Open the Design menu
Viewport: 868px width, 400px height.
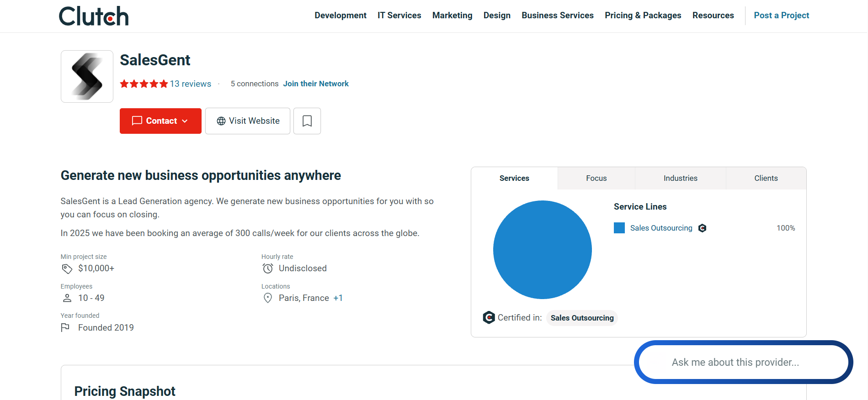click(497, 16)
